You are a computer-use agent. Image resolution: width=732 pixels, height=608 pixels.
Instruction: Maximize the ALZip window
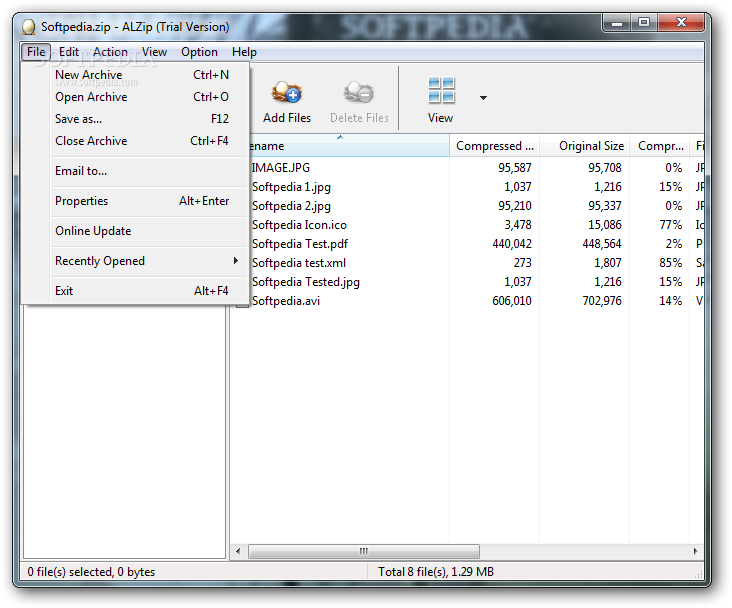pyautogui.click(x=644, y=22)
